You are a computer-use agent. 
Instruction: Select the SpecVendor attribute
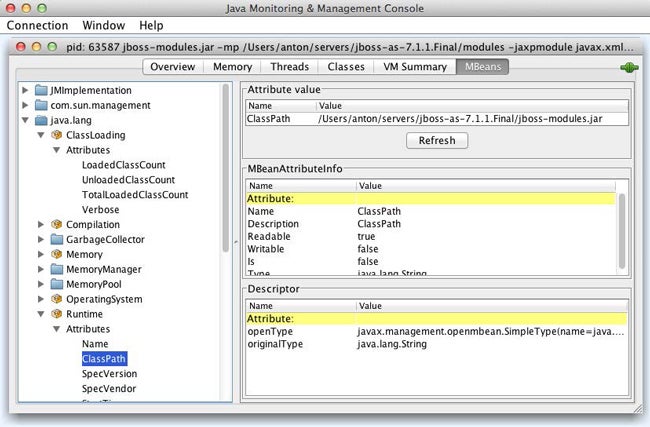coord(109,389)
